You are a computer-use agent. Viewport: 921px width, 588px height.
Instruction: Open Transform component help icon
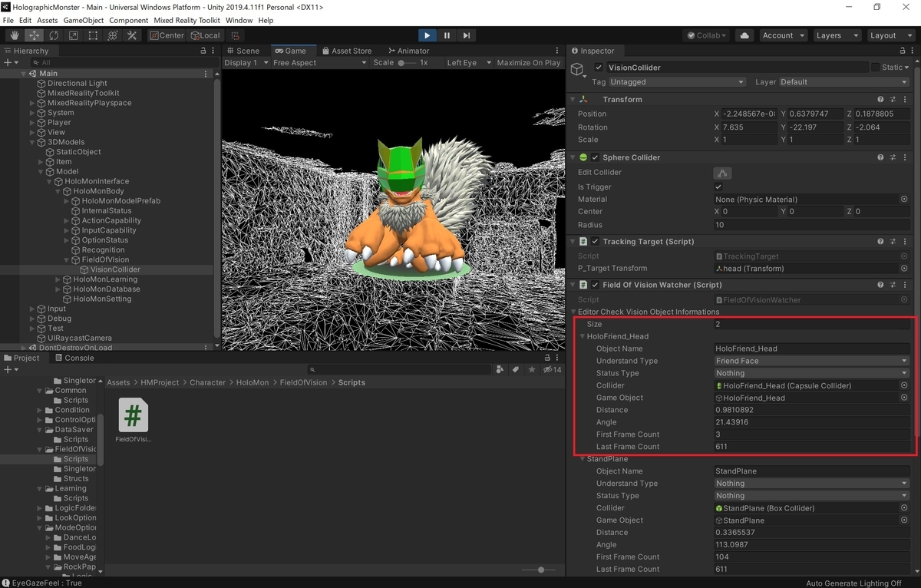pyautogui.click(x=880, y=100)
